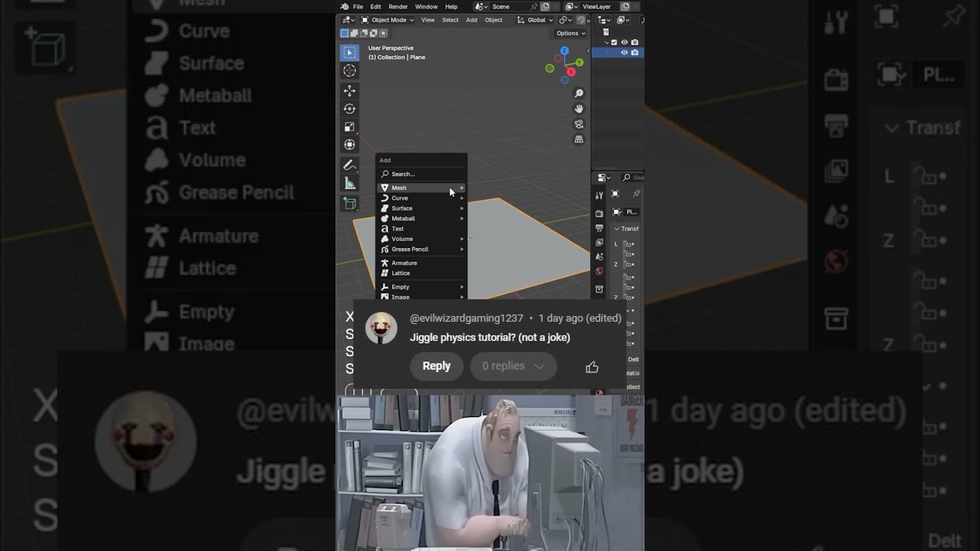Select the Select Box tool
The image size is (980, 551).
point(349,52)
